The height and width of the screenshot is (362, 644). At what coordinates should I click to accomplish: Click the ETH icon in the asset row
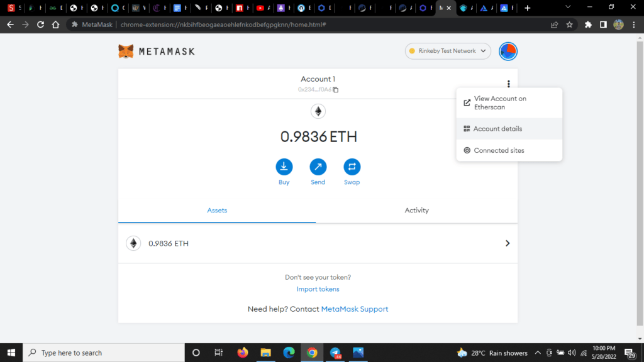(x=133, y=243)
